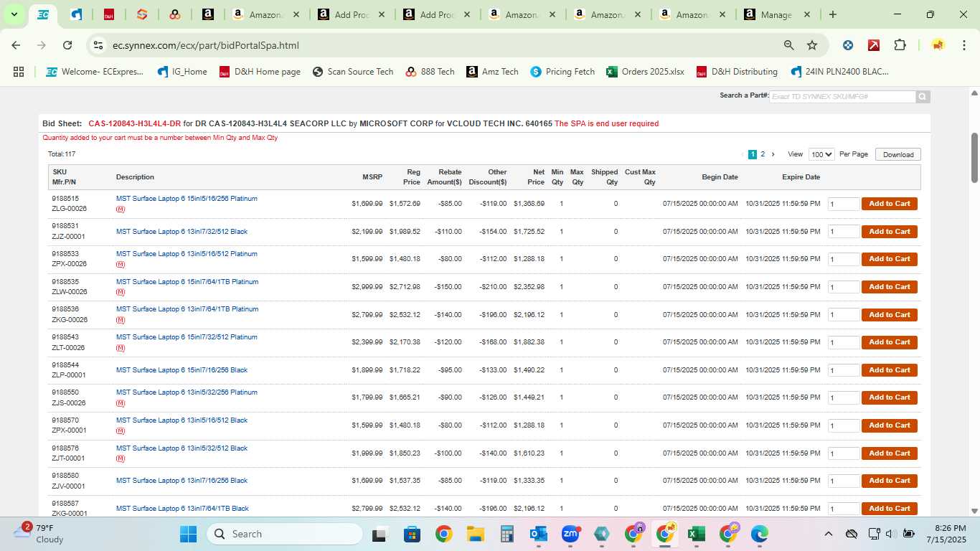Image resolution: width=980 pixels, height=551 pixels.
Task: View site information for ec.synnex.com
Action: 98,45
